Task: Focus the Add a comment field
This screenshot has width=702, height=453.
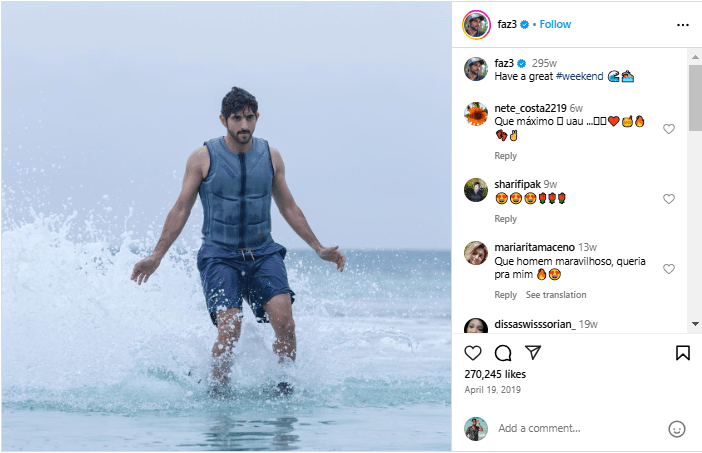Action: pos(575,428)
